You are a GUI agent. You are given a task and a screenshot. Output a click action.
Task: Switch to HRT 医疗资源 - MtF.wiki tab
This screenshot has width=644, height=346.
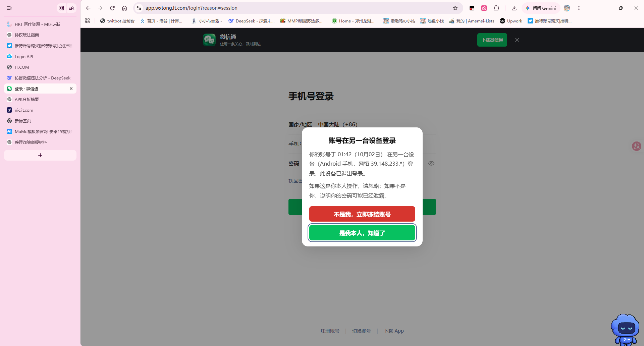40,24
